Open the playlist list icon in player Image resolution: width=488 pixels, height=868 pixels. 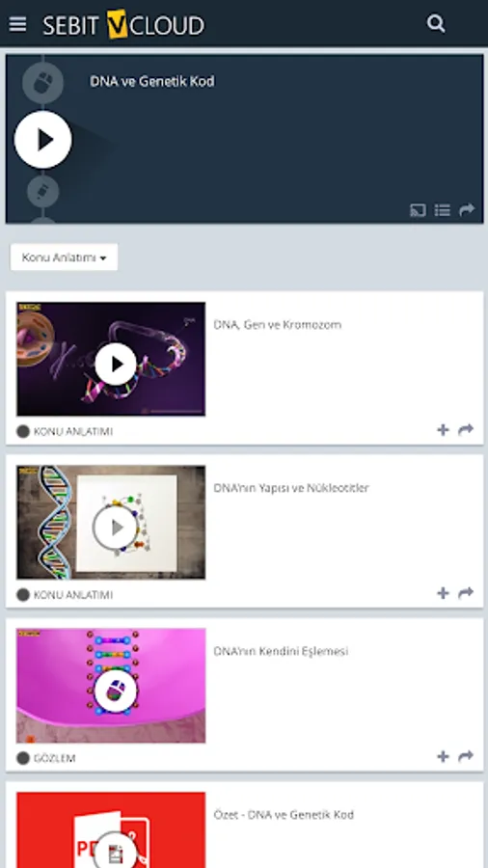(442, 210)
